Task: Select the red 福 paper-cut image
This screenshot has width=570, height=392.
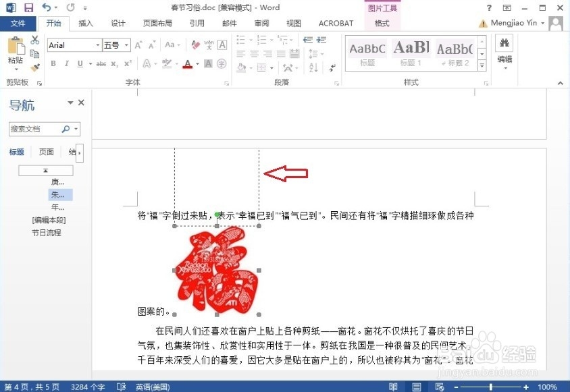Action: [217, 270]
